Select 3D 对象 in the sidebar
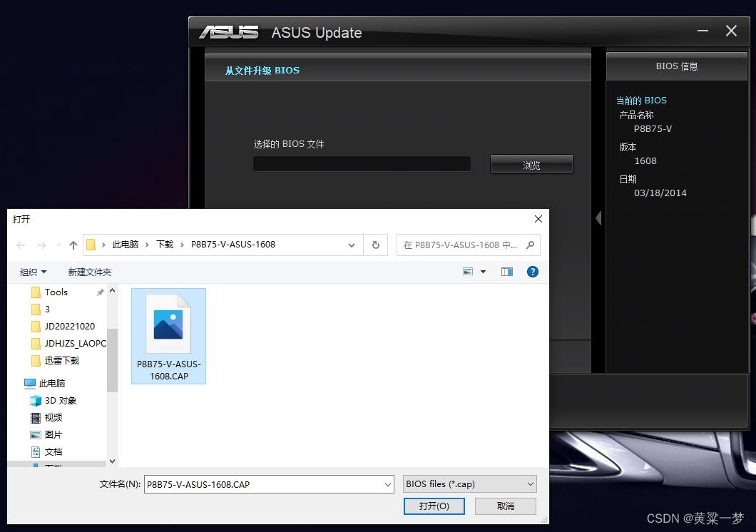The height and width of the screenshot is (532, 756). [61, 401]
